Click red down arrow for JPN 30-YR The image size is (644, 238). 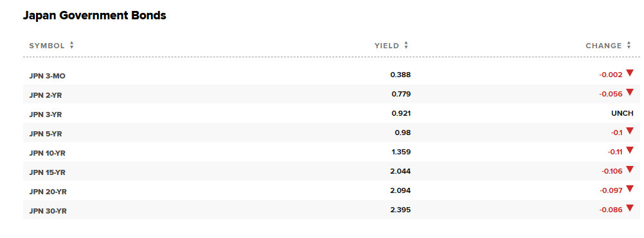pyautogui.click(x=630, y=208)
